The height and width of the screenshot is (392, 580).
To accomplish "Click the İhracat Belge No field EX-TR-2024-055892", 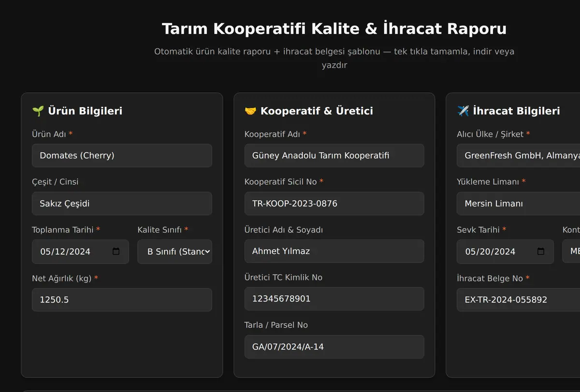I will tap(518, 300).
